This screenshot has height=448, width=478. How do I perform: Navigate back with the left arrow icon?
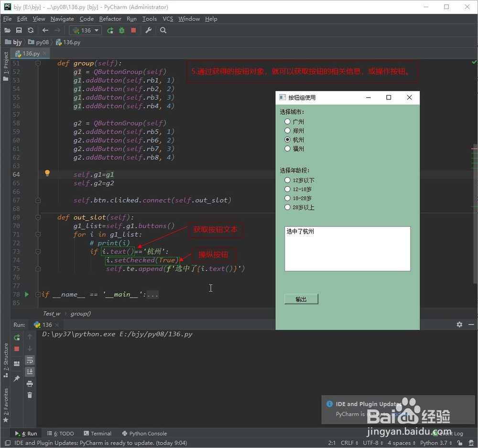click(x=45, y=30)
